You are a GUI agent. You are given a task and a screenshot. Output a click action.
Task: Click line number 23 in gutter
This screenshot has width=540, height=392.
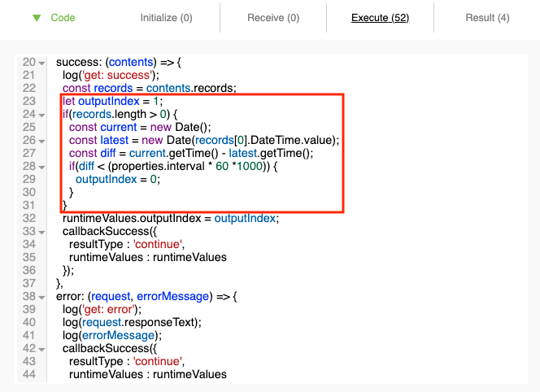(29, 101)
